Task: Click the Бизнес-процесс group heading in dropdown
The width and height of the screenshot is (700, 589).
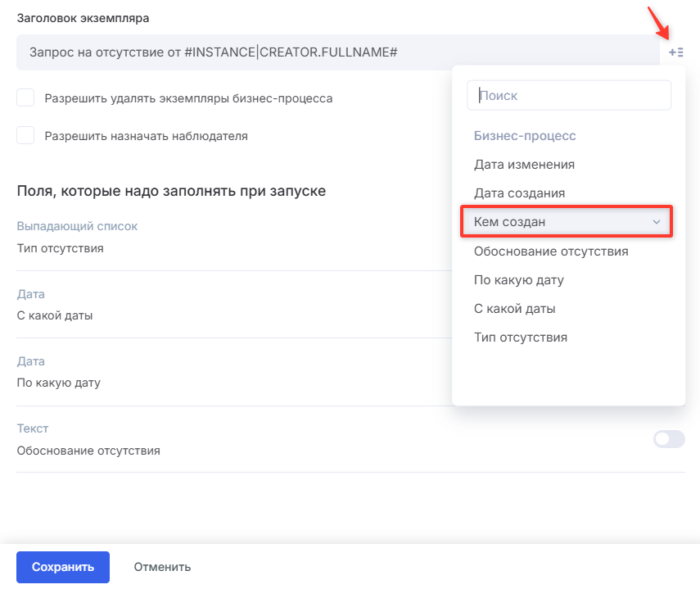Action: [x=525, y=136]
